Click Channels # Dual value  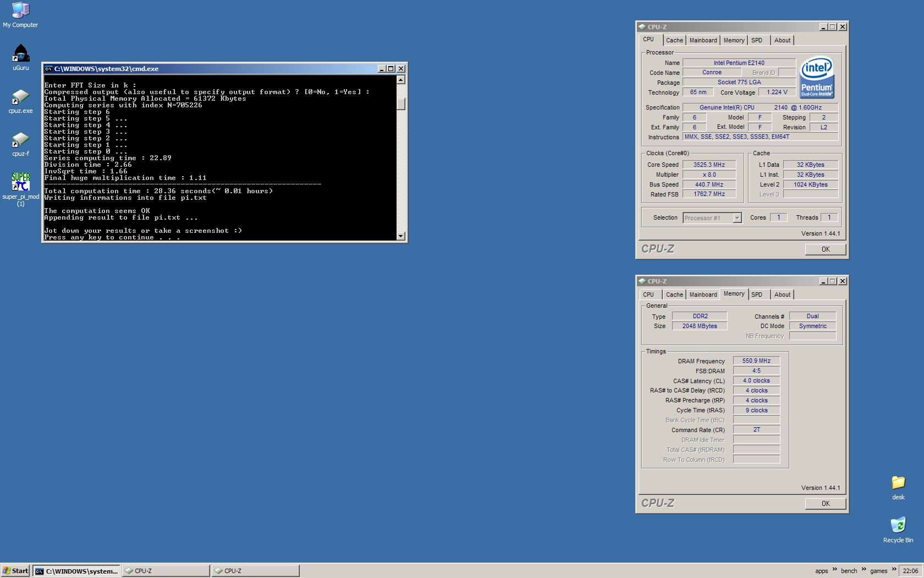point(812,316)
